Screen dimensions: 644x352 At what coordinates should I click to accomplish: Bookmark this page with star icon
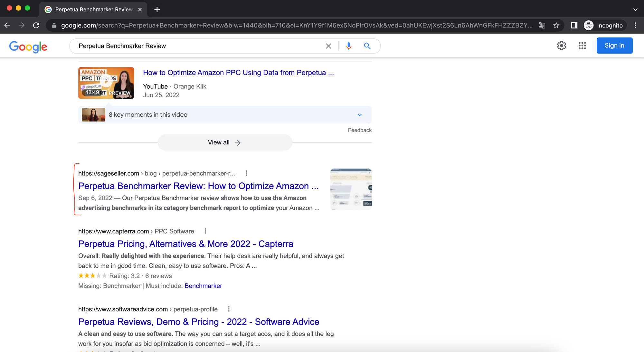[556, 25]
